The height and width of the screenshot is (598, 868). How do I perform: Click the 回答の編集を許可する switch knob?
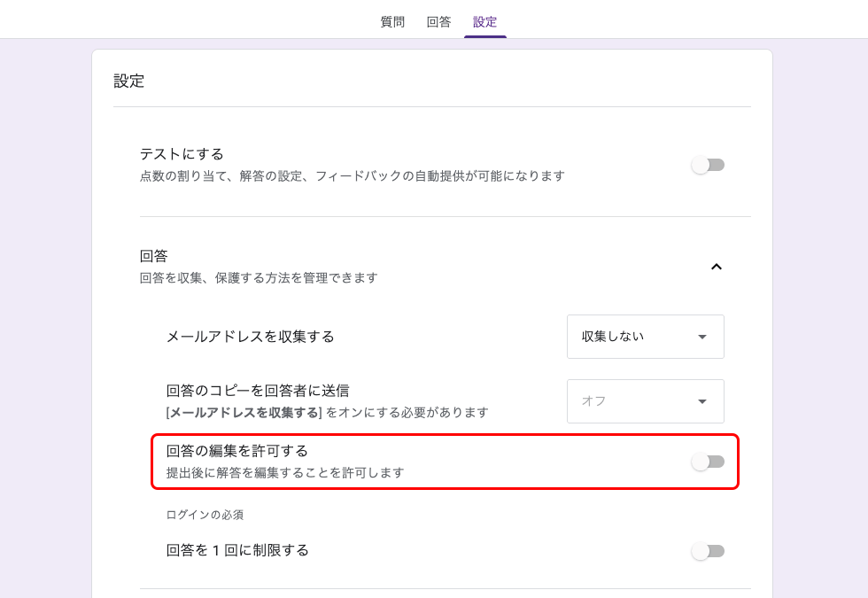point(701,462)
